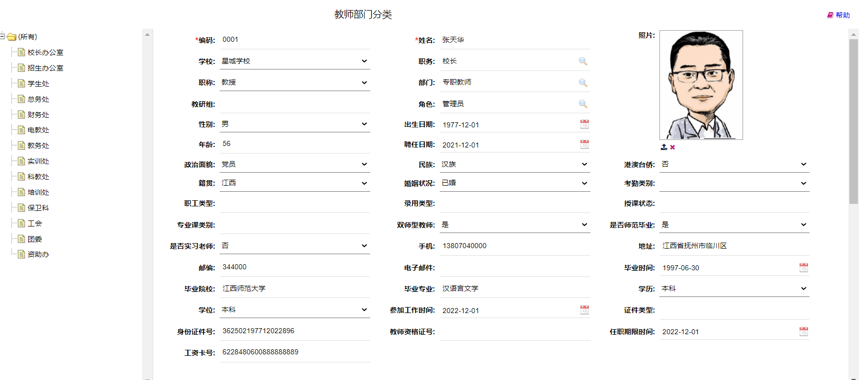Image resolution: width=868 pixels, height=380 pixels.
Task: Open the 婚姻状况 dropdown
Action: point(515,183)
